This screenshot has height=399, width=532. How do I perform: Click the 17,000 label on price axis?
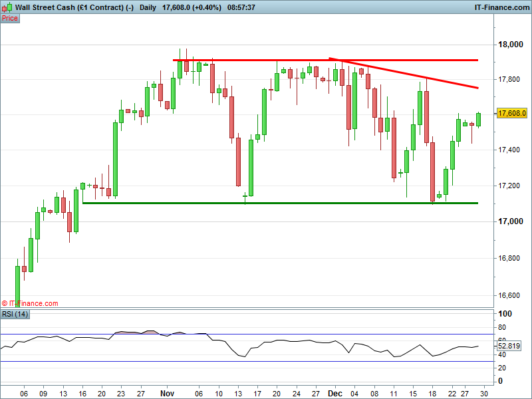point(511,221)
